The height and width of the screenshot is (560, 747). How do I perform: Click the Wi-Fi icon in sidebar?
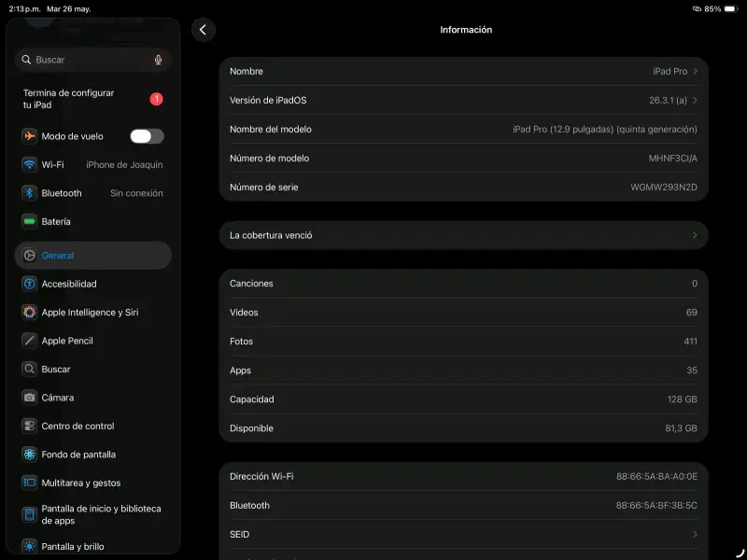[x=30, y=165]
